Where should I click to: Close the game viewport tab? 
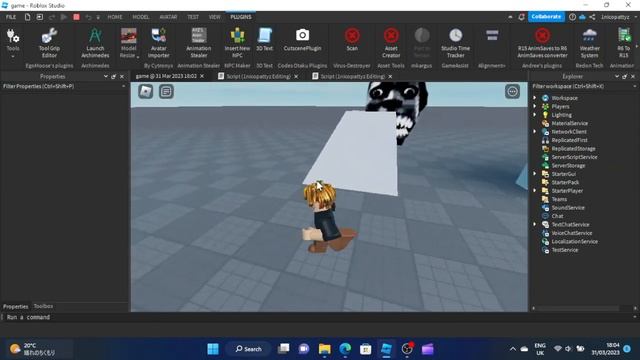click(x=202, y=76)
